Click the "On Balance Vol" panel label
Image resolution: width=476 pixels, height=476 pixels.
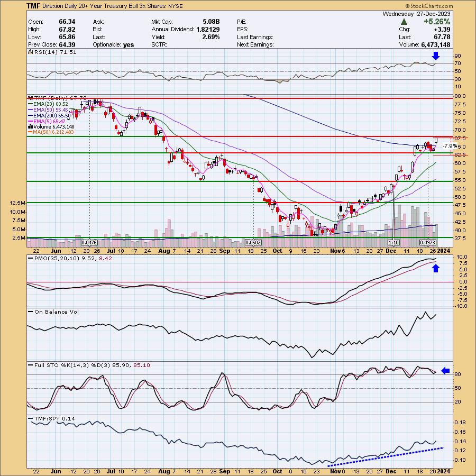57,312
